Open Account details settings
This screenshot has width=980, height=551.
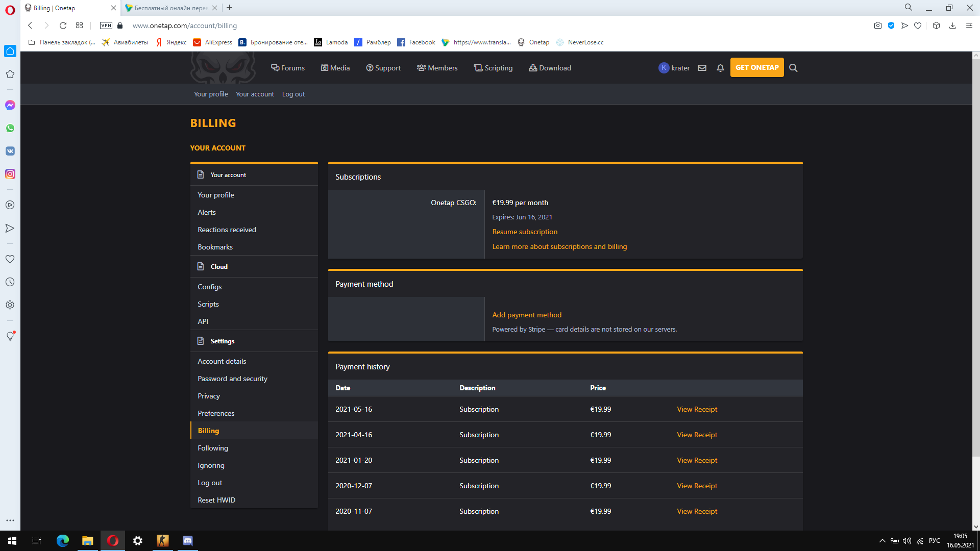(254, 361)
